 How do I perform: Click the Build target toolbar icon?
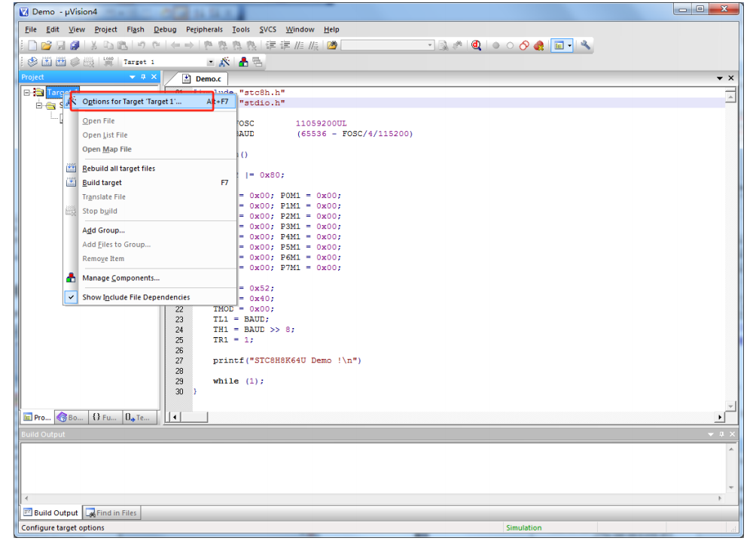47,62
